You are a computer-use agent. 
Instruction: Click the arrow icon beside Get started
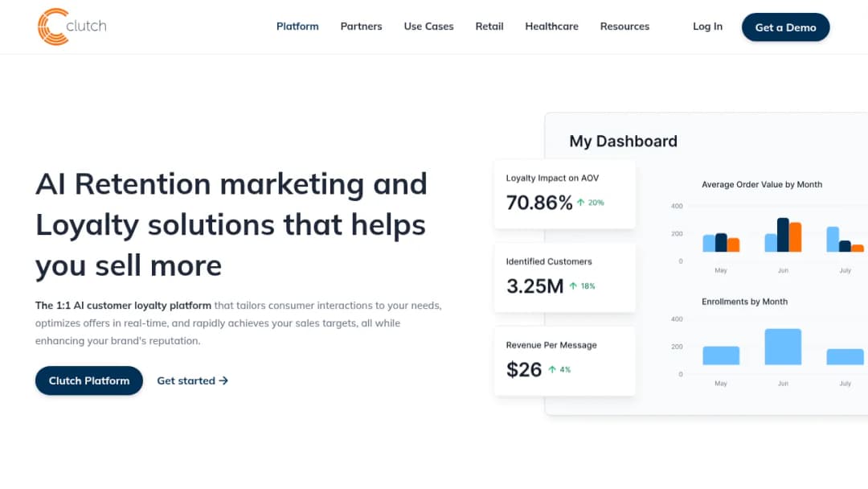pos(223,380)
